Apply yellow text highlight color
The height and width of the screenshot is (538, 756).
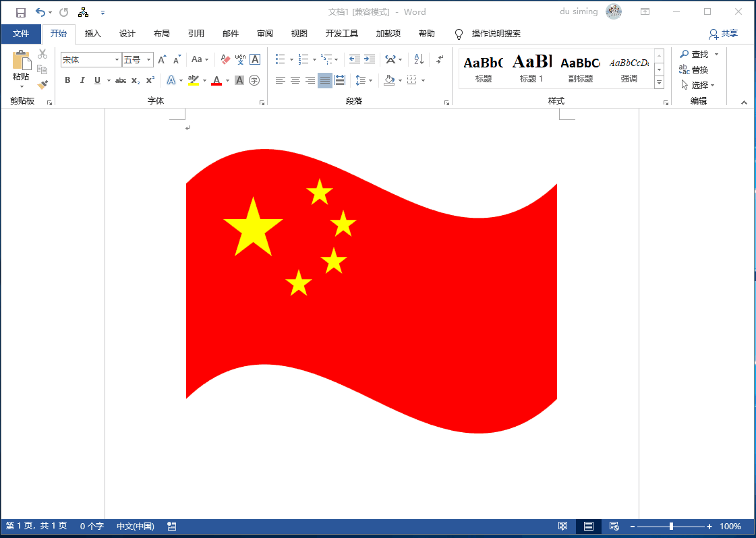pos(194,80)
